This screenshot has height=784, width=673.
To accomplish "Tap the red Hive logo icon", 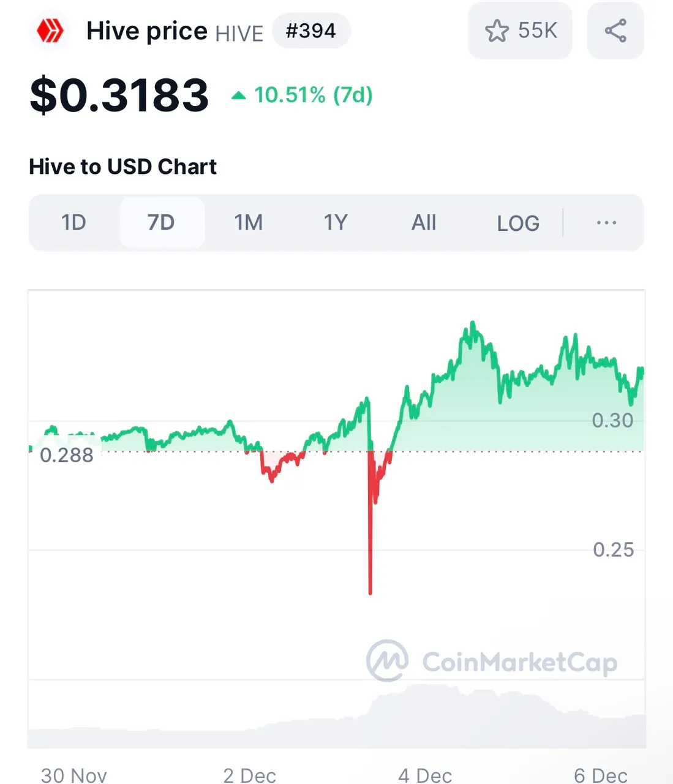I will (50, 31).
